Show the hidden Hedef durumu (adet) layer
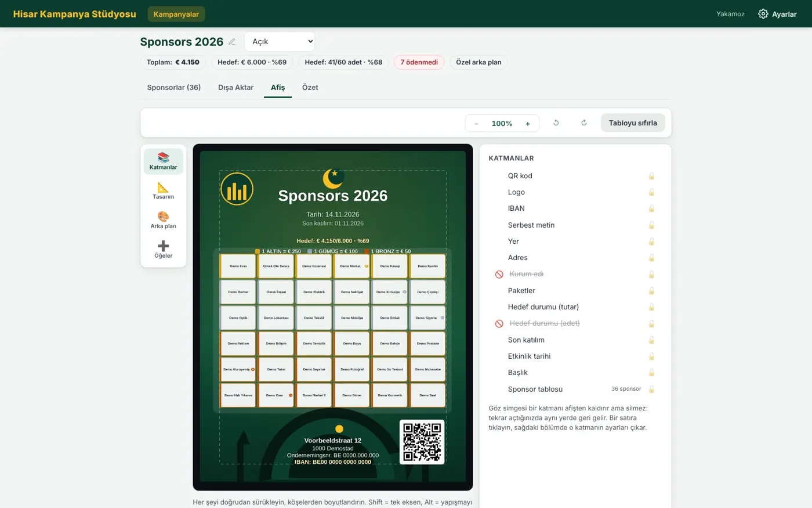812x508 pixels. 499,323
